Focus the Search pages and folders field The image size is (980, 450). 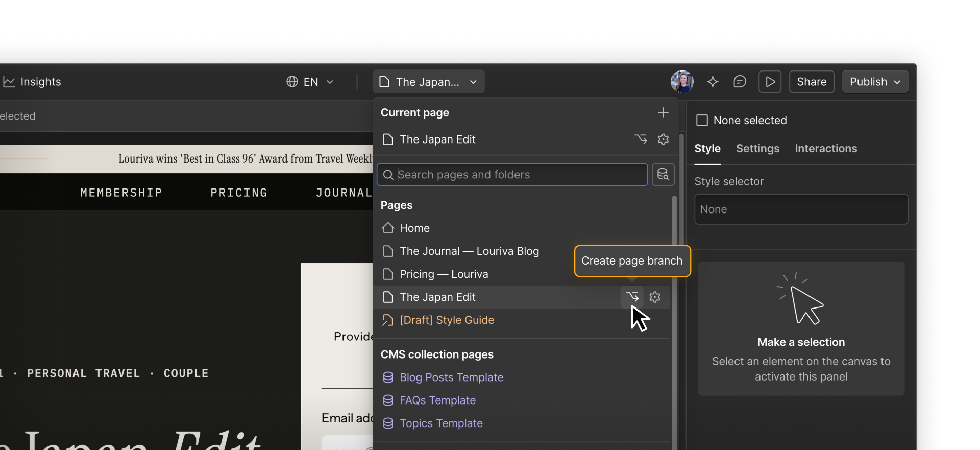(x=512, y=175)
